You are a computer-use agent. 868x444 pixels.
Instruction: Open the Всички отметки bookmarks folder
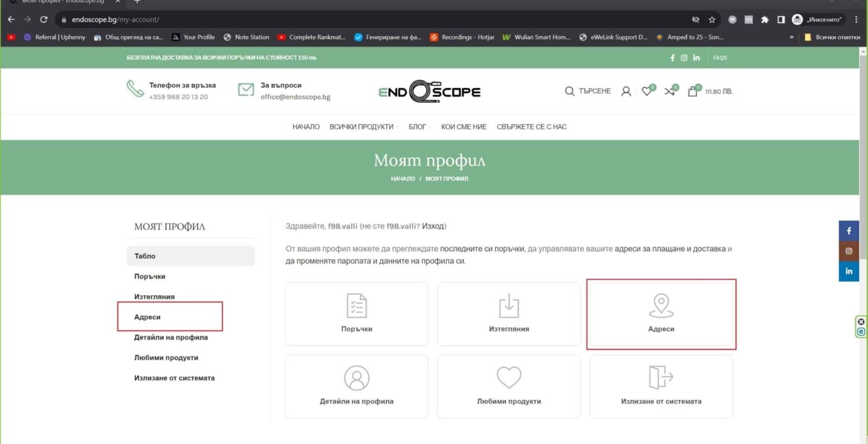click(x=832, y=37)
